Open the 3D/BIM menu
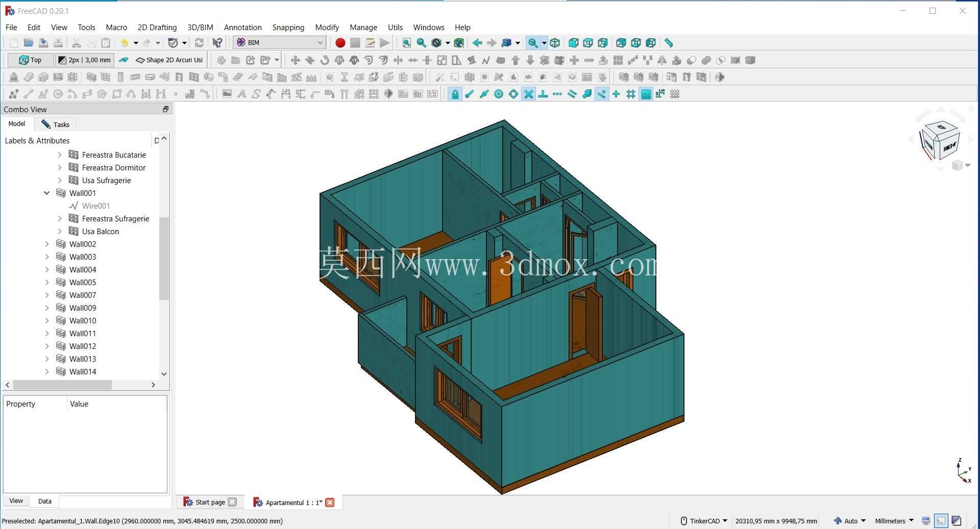 click(x=200, y=28)
